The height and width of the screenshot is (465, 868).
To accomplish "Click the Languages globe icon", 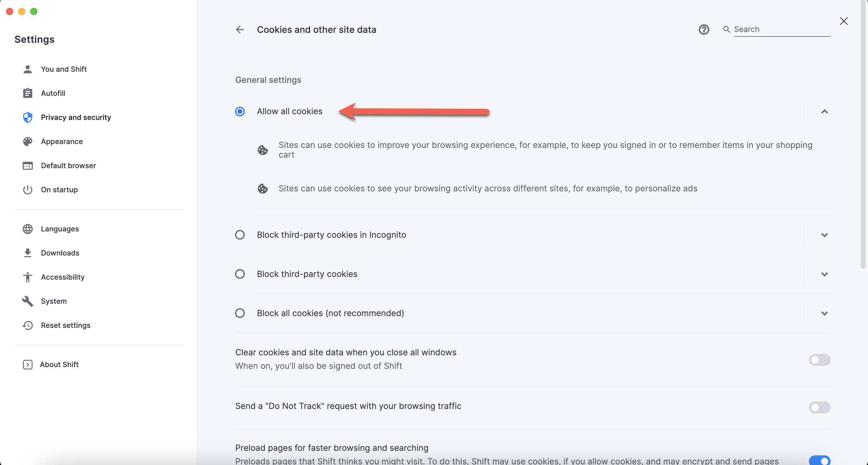I will tap(28, 229).
